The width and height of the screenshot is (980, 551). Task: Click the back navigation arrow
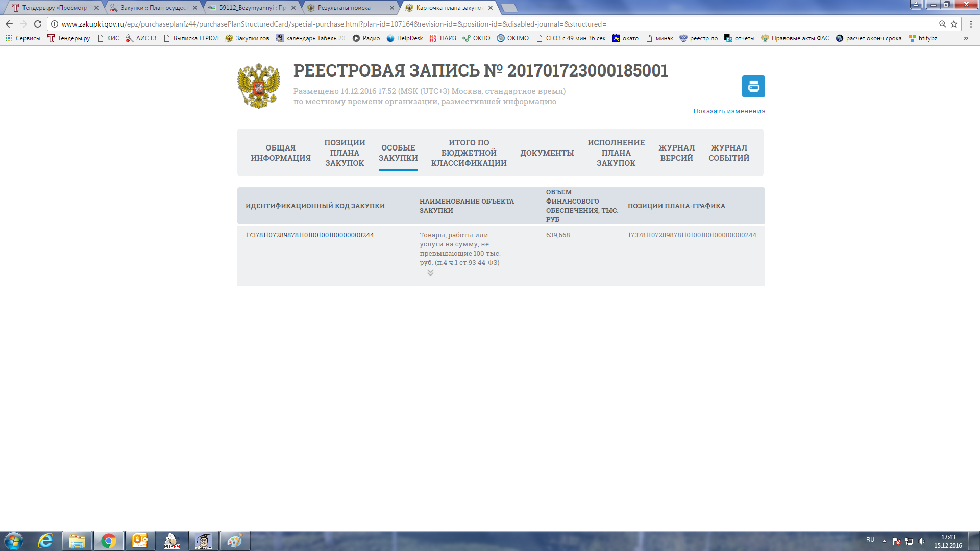pos(9,24)
